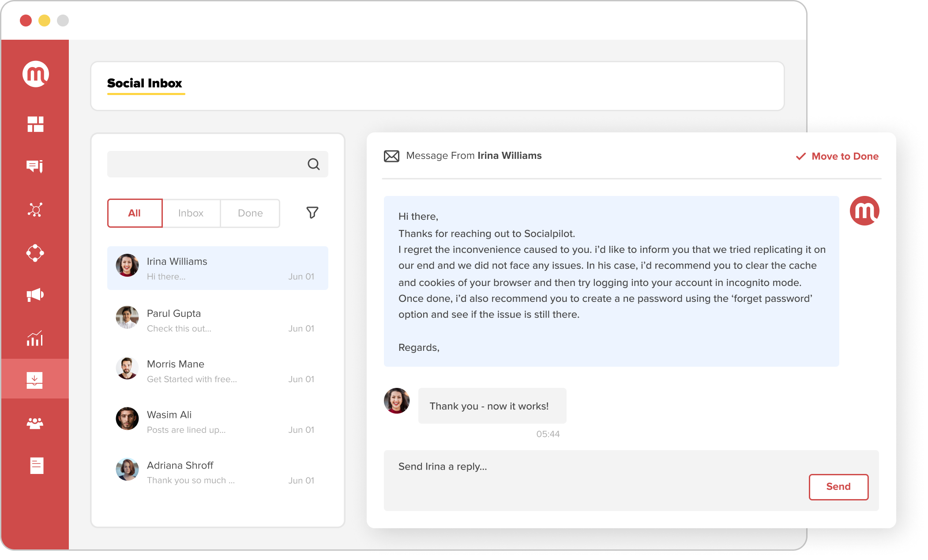The height and width of the screenshot is (560, 928).
Task: Click Adriana Shroff's profile photo
Action: pos(127,469)
